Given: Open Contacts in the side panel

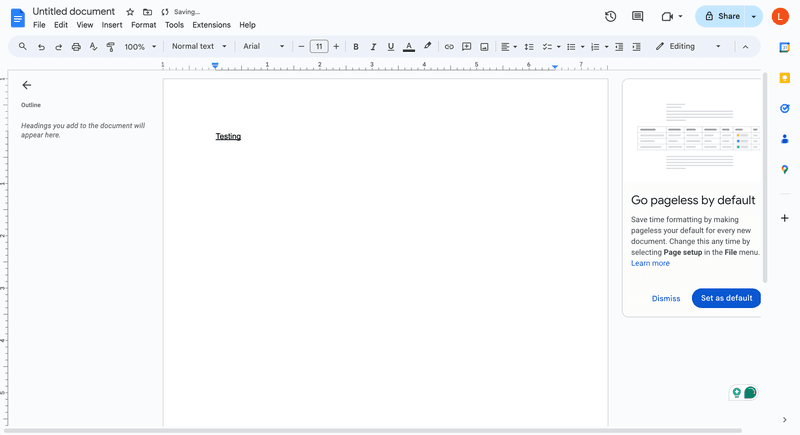Looking at the screenshot, I should [785, 139].
